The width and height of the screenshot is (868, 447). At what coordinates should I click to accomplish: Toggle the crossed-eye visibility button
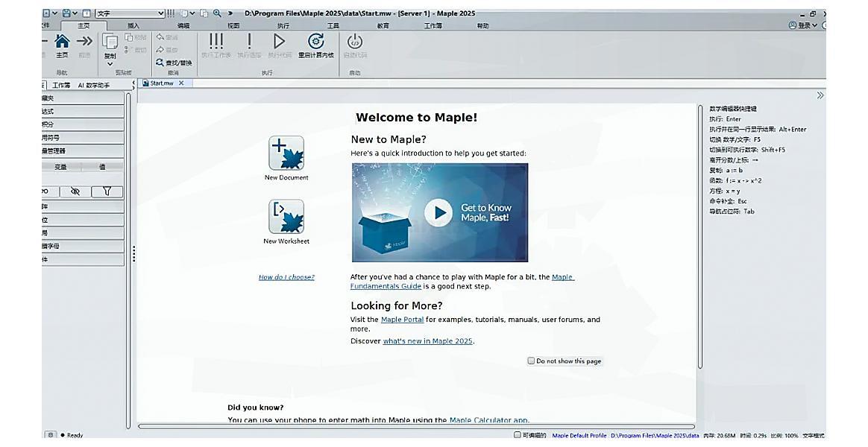pos(75,191)
